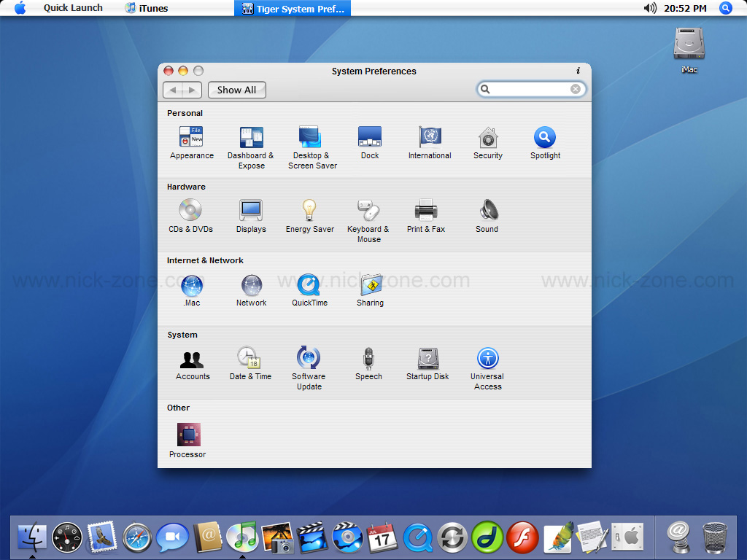
Task: Open the Displays preference pane
Action: [251, 216]
